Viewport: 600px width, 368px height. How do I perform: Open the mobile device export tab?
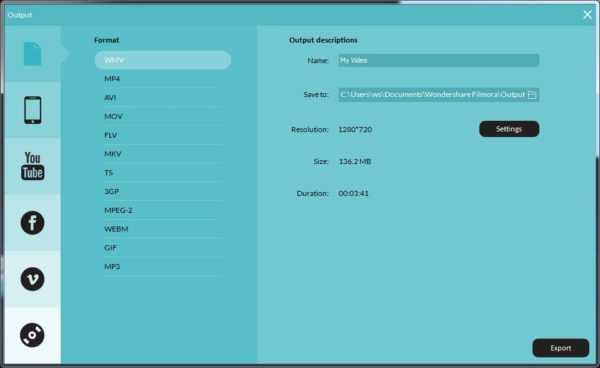click(x=33, y=110)
